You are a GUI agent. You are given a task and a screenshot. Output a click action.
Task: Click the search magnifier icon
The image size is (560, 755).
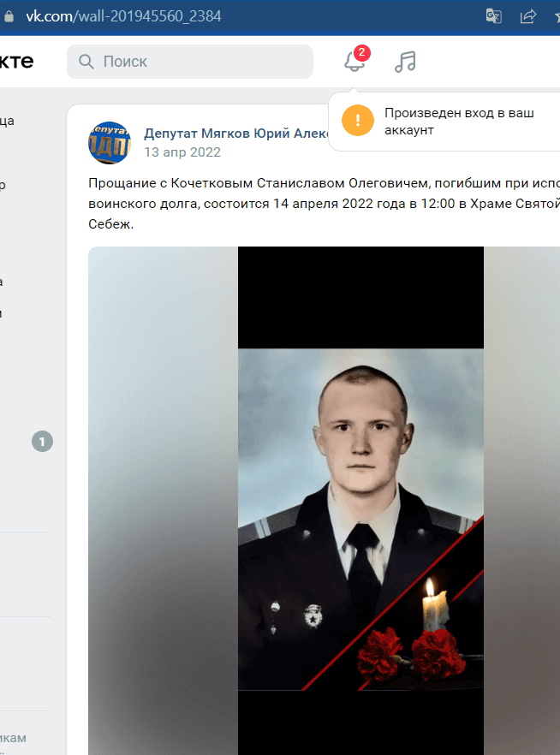[x=86, y=62]
